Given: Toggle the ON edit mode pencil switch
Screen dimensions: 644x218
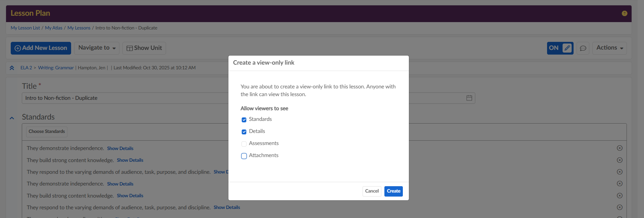Looking at the screenshot, I should [560, 48].
